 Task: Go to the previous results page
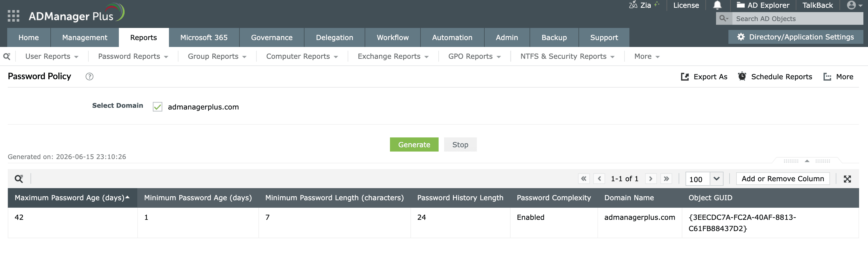click(x=599, y=179)
